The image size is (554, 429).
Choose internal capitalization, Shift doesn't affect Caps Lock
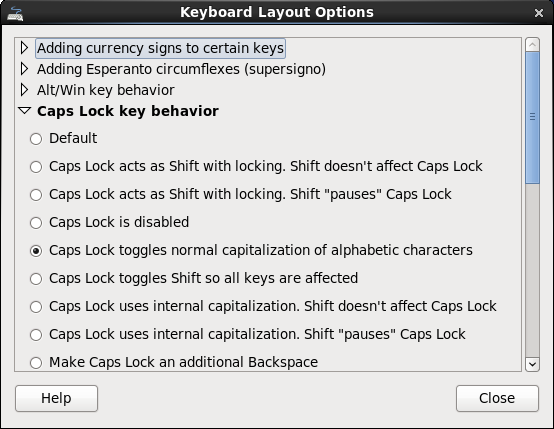[x=36, y=307]
